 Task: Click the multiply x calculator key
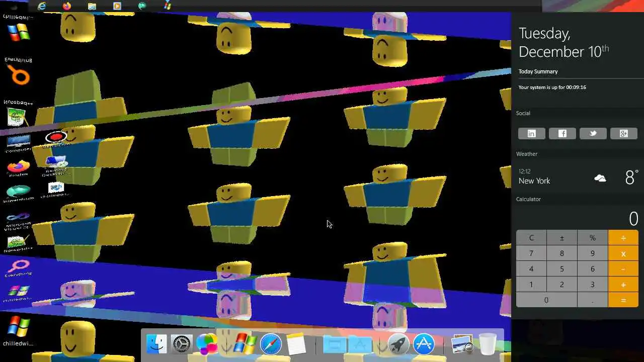(623, 253)
